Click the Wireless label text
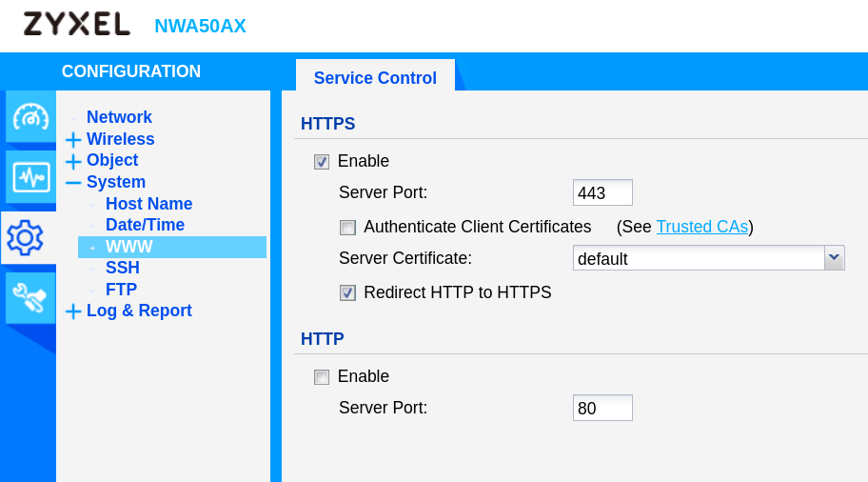Viewport: 868px width, 482px height. coord(120,138)
